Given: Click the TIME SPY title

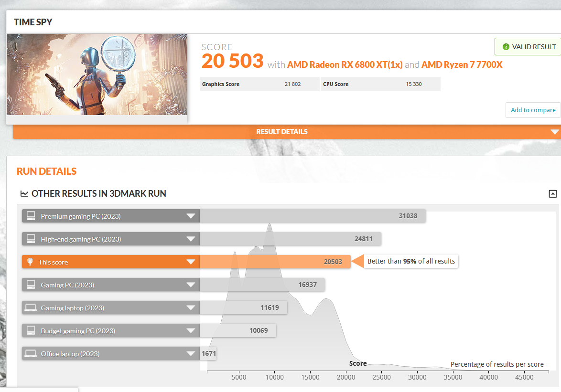Looking at the screenshot, I should pyautogui.click(x=33, y=22).
